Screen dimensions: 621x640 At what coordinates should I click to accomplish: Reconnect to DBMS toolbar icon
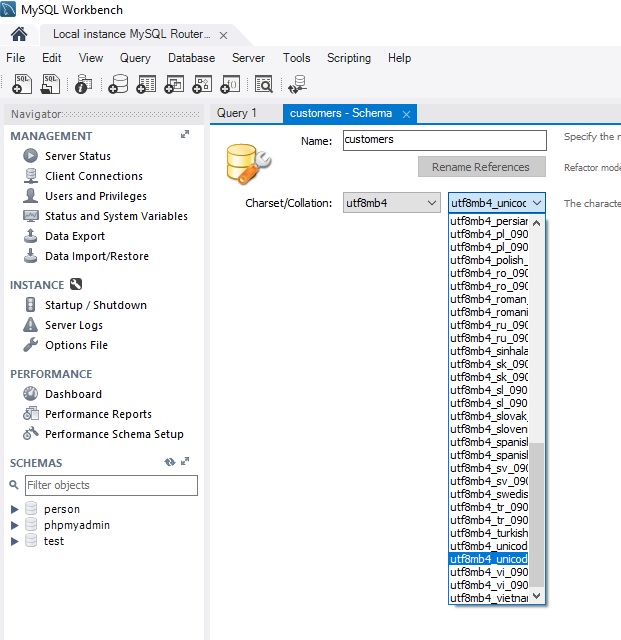click(x=297, y=84)
